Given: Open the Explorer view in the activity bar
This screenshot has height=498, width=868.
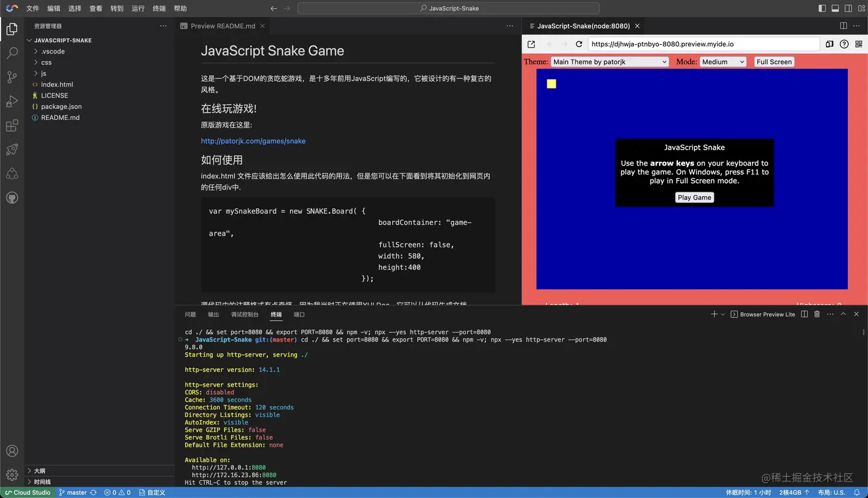Looking at the screenshot, I should coord(12,29).
